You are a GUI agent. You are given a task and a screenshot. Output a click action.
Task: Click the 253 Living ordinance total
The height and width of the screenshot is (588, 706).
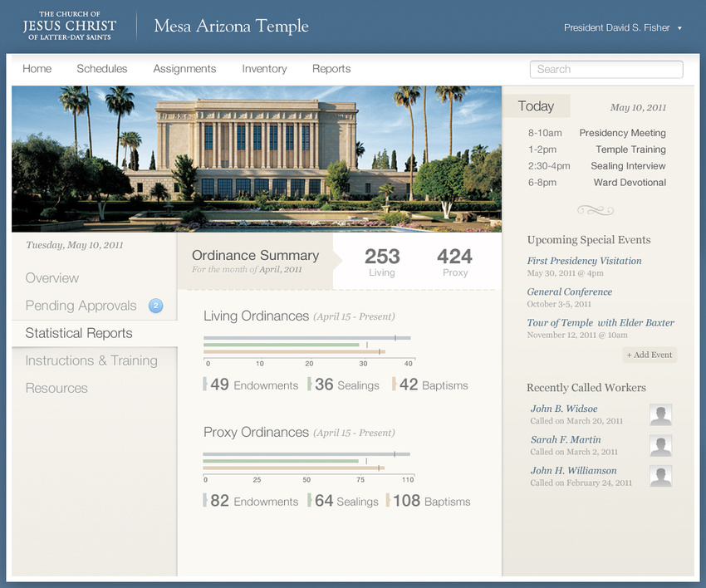tap(382, 262)
